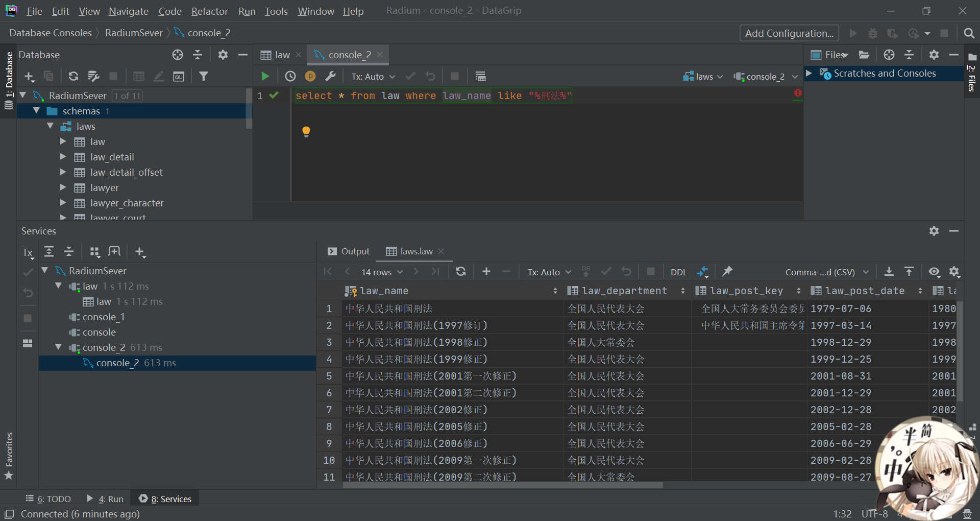Open the Tools menu
980x521 pixels.
coord(276,11)
